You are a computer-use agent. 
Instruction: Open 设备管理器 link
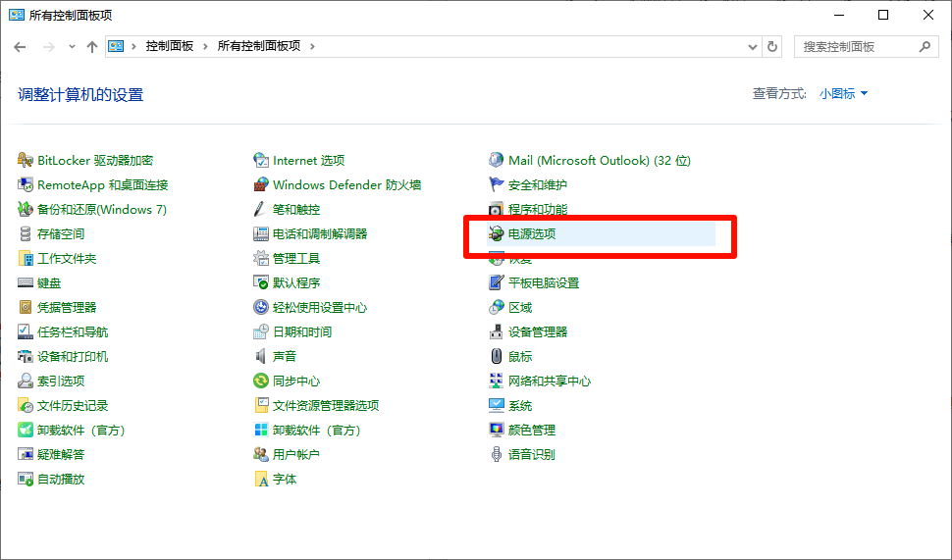[537, 331]
